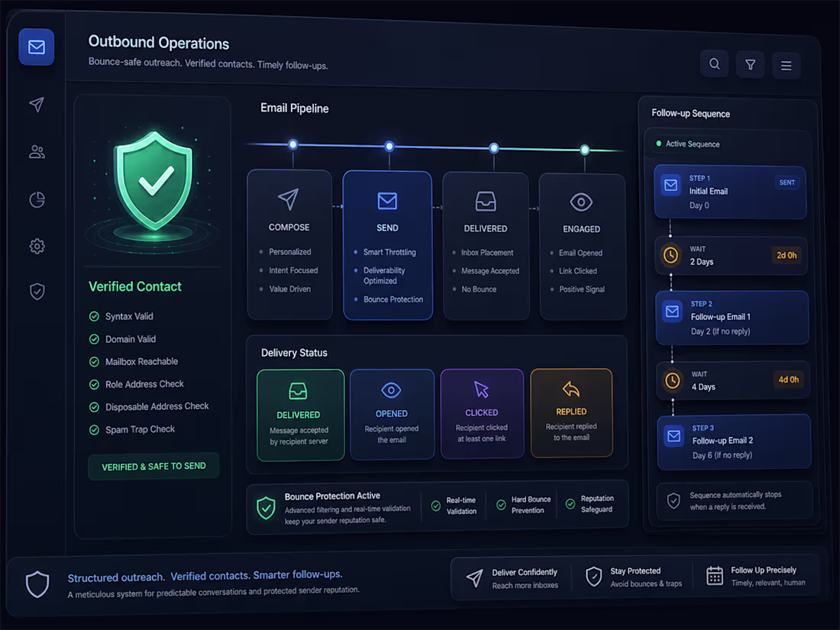Click the Follow Up Precisely calendar icon
This screenshot has width=840, height=630.
coord(715,576)
